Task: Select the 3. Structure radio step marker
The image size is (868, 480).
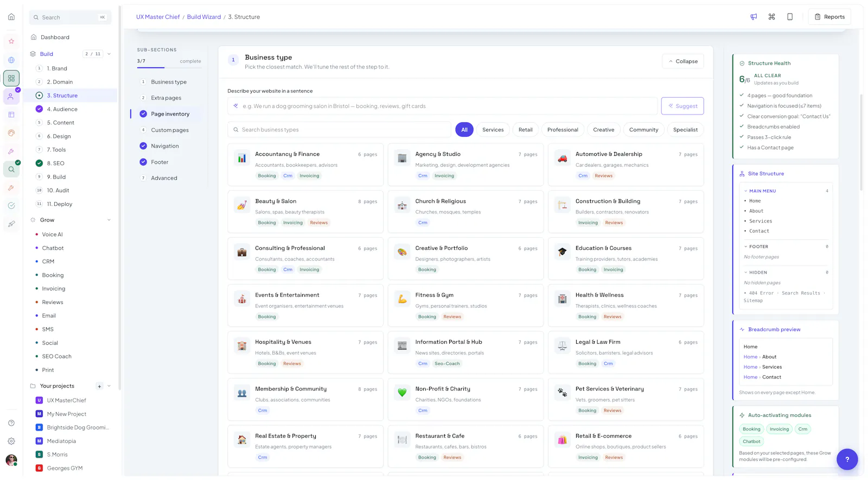Action: pyautogui.click(x=39, y=96)
